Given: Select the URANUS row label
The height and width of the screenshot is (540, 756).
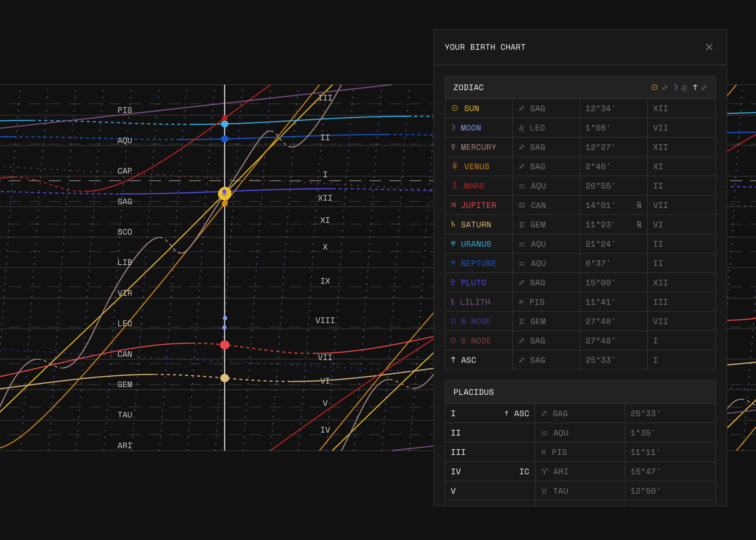Looking at the screenshot, I should click(476, 244).
